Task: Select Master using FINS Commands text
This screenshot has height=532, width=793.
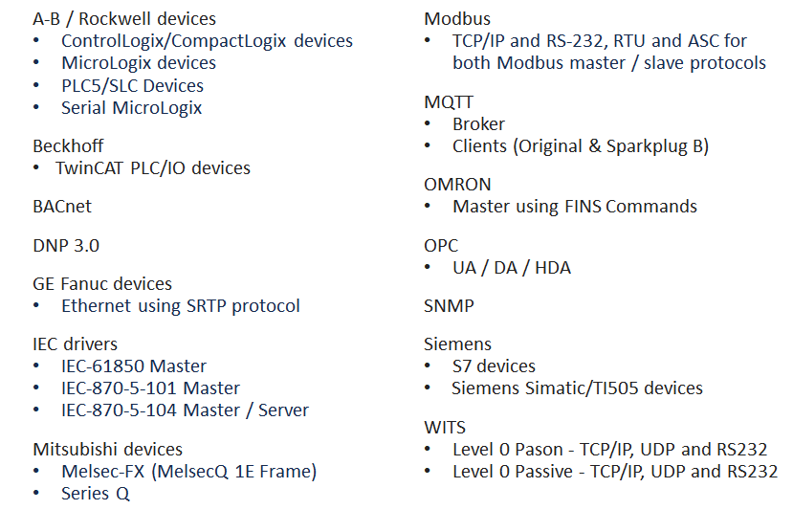Action: 575,206
